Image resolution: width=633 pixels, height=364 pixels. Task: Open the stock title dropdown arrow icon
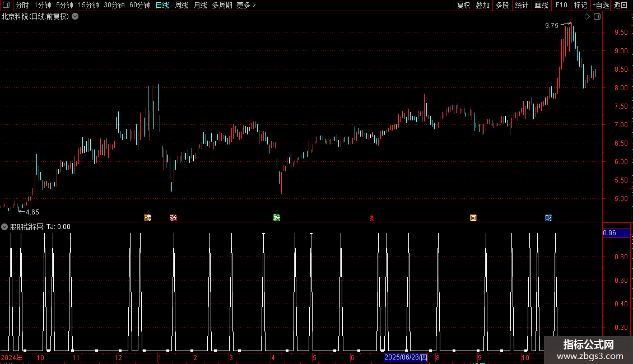coord(75,17)
